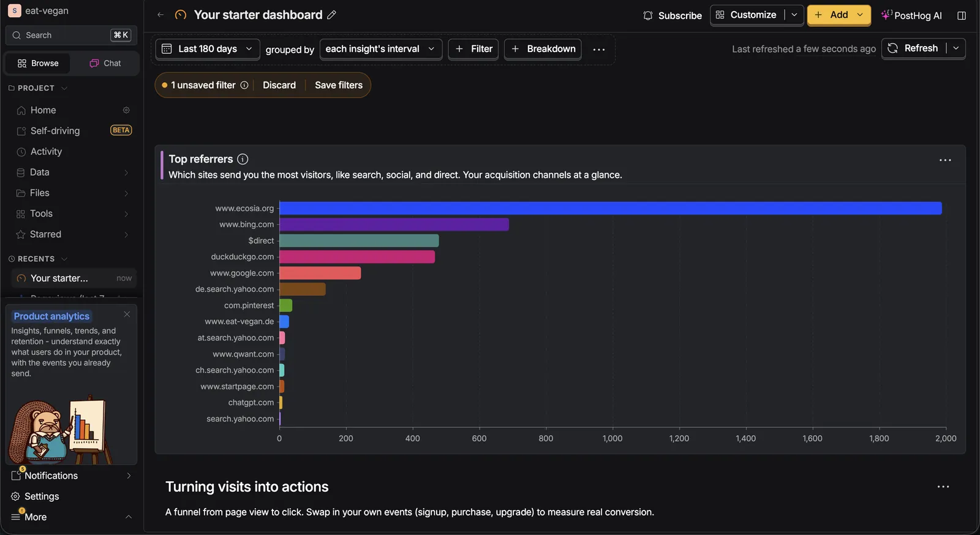Click the purple www.bing.com bar
This screenshot has height=535, width=980.
[x=394, y=225]
